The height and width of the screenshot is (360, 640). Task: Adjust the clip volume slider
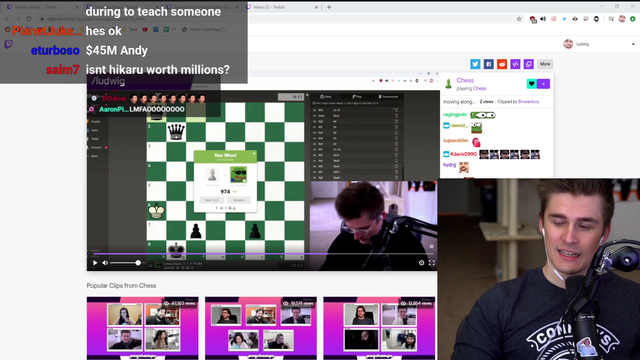125,263
